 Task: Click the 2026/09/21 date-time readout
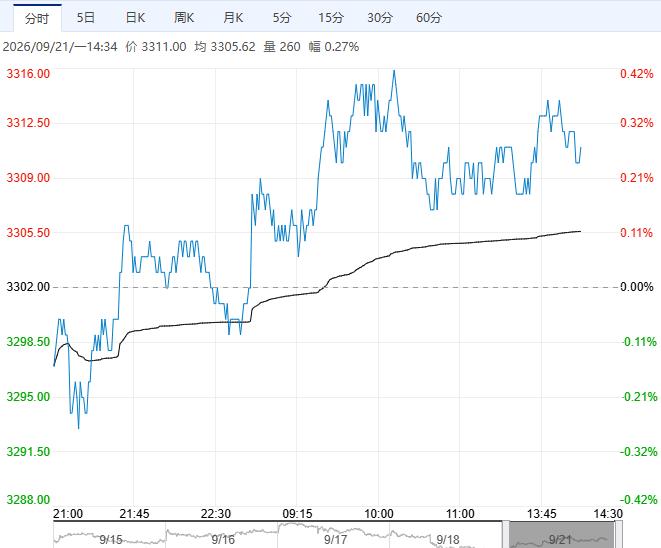point(60,46)
